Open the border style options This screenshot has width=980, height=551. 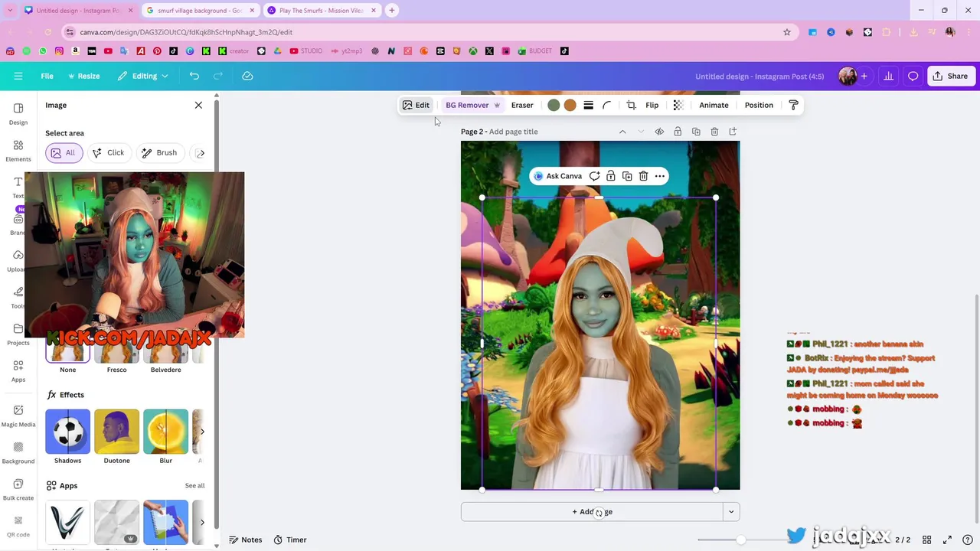click(588, 106)
